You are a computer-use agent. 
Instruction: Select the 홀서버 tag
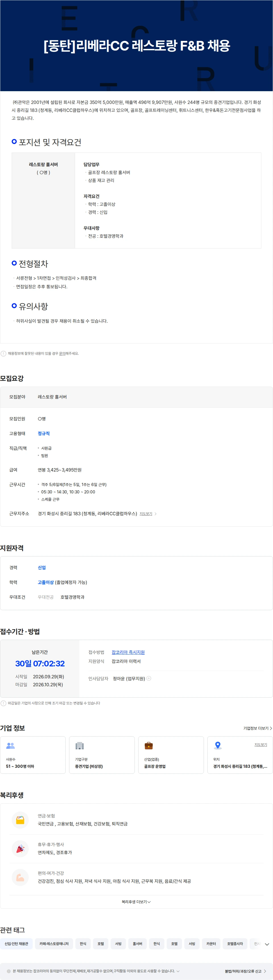pos(137,944)
